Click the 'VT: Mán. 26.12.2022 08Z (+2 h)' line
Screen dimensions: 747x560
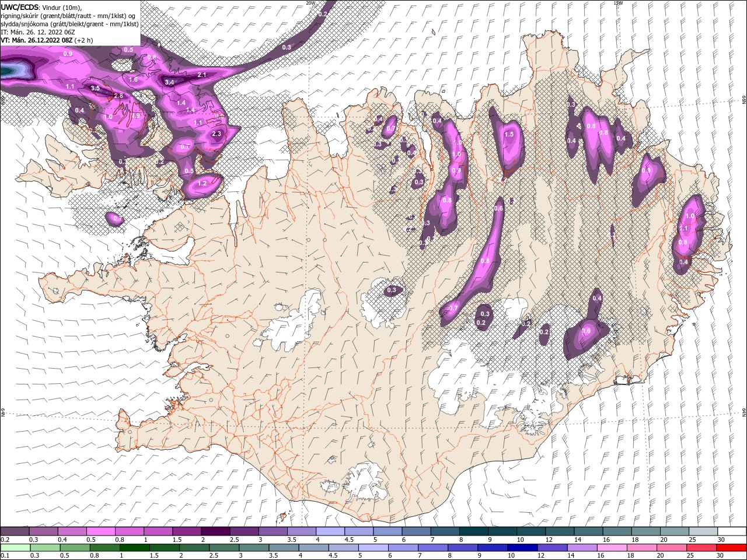point(47,40)
